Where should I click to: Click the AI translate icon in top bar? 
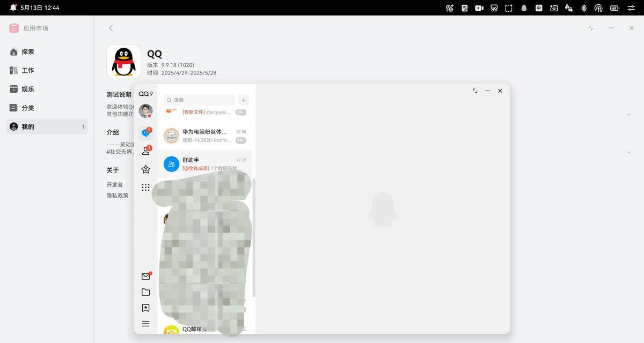click(x=450, y=8)
